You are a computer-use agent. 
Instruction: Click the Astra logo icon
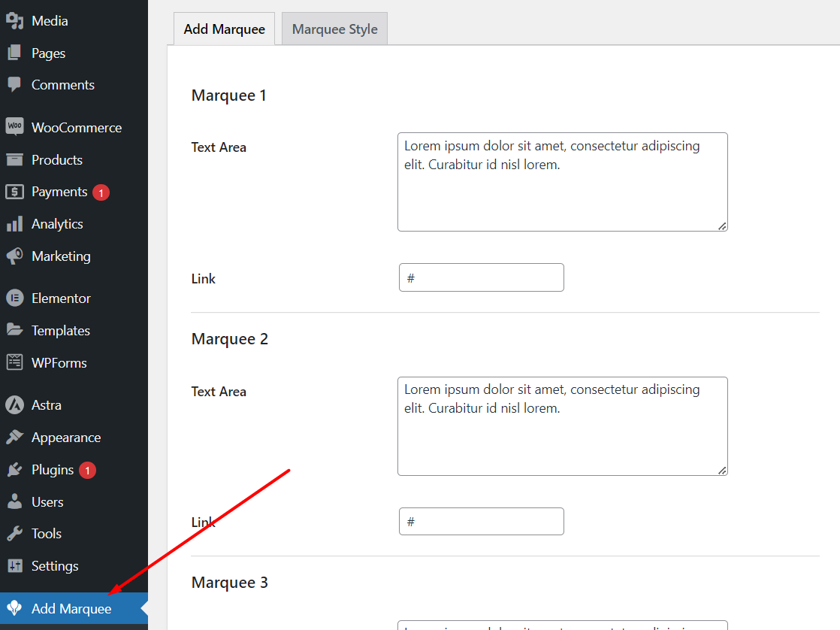(14, 405)
